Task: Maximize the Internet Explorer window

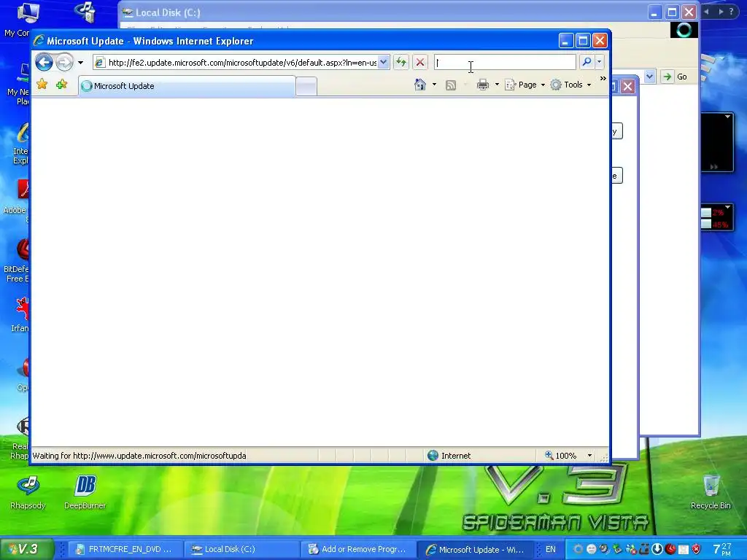Action: pos(583,41)
